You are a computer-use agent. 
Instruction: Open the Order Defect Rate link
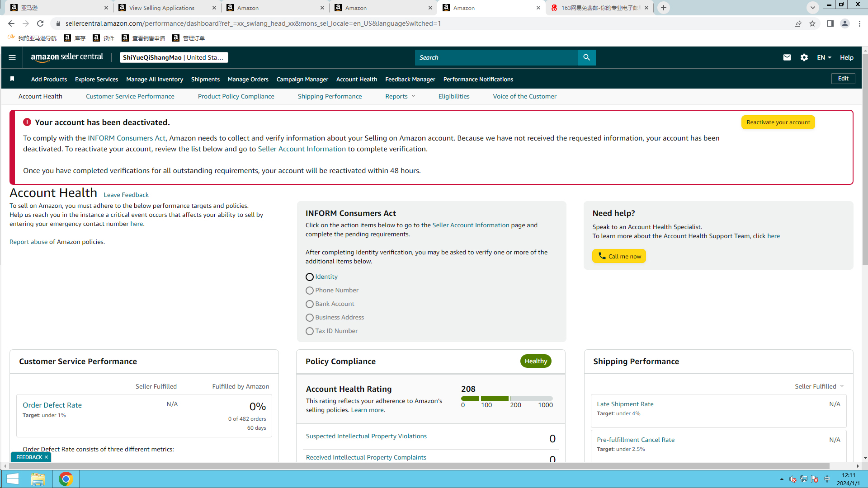52,405
